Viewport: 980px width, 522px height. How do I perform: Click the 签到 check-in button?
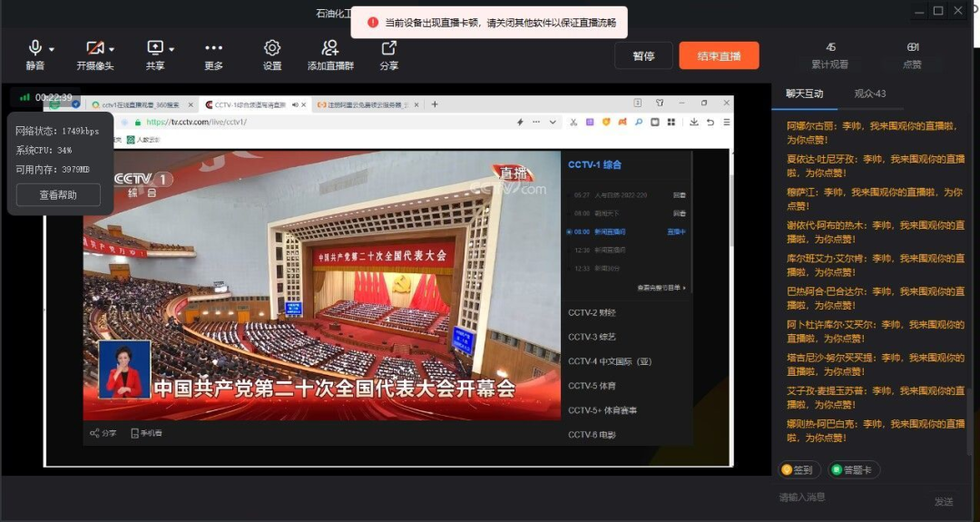click(799, 470)
